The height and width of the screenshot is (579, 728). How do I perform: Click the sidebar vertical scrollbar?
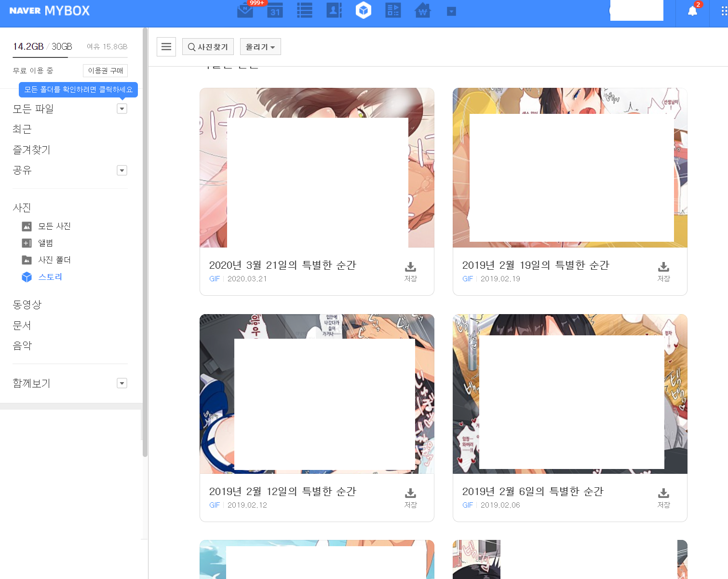pyautogui.click(x=145, y=241)
